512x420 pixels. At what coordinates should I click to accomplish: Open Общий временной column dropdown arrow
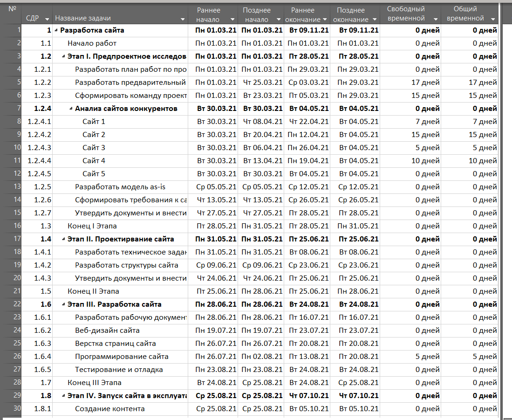(493, 19)
